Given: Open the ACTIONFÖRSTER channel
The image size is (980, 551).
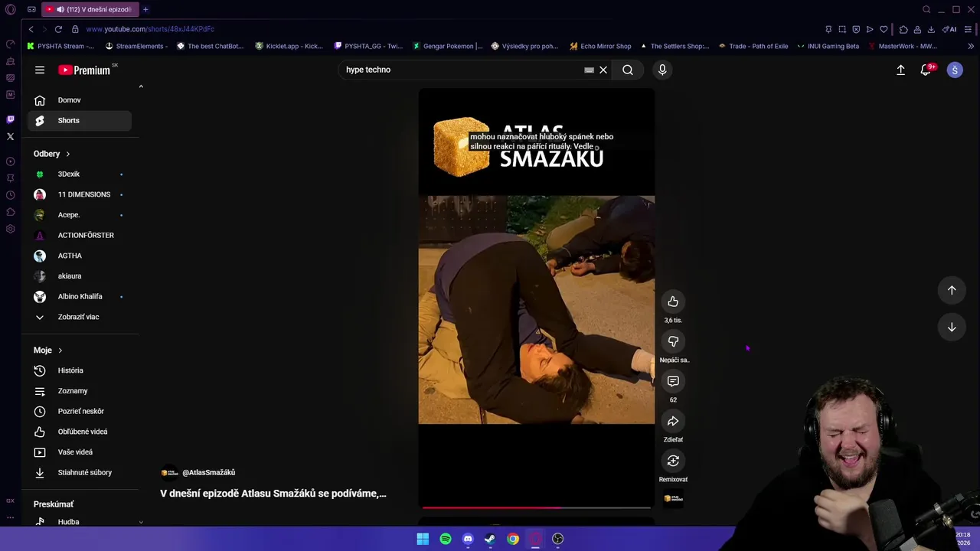Looking at the screenshot, I should click(80, 236).
